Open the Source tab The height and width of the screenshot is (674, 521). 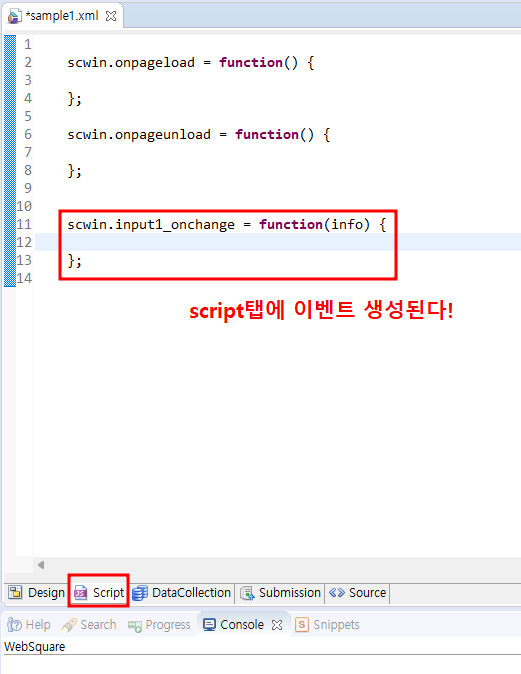click(358, 593)
